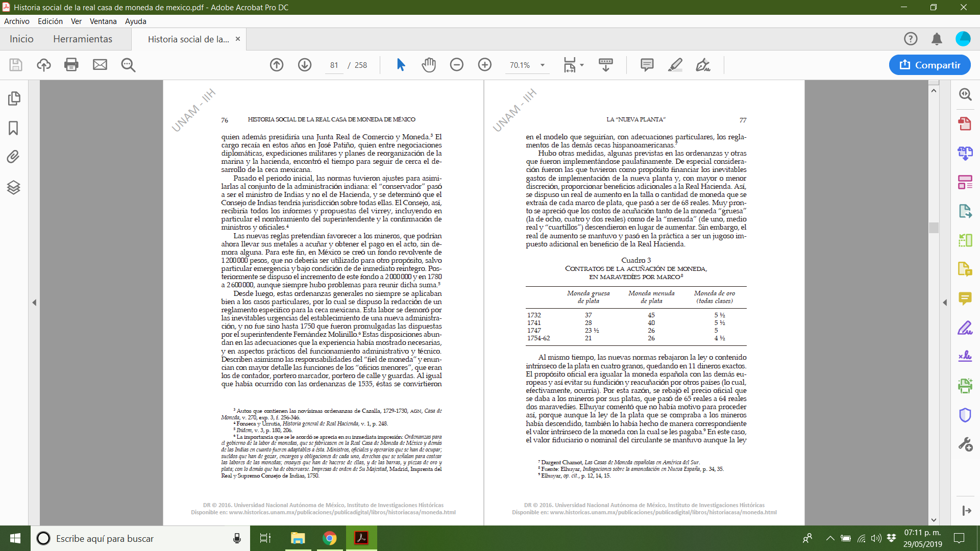Open Chrome from the Windows taskbar
This screenshot has height=551, width=980.
(330, 538)
